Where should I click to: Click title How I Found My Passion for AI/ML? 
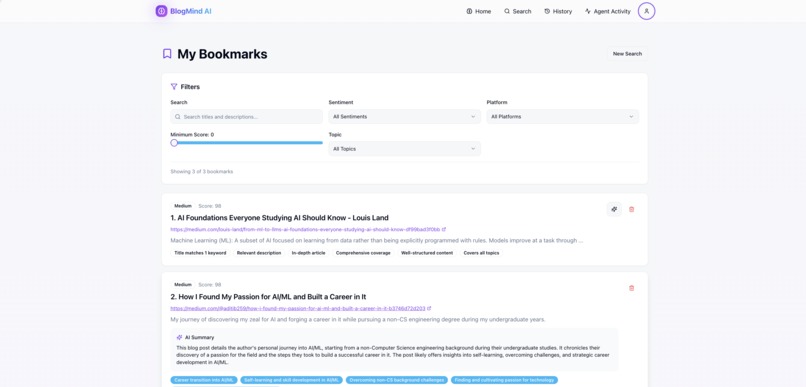click(268, 297)
